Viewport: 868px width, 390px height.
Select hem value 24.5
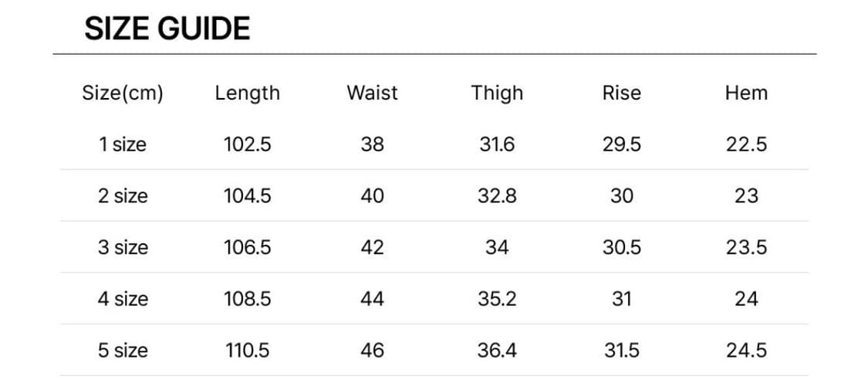(746, 351)
